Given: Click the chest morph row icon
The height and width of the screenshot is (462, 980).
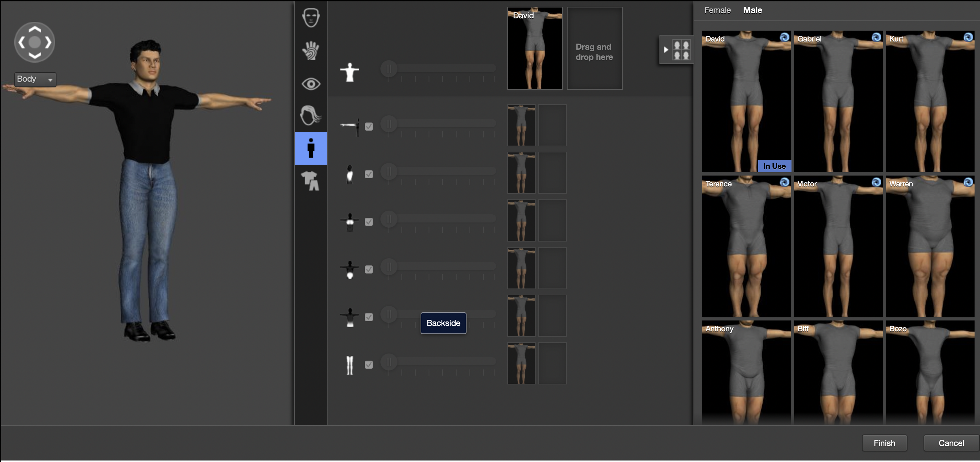Looking at the screenshot, I should [349, 222].
